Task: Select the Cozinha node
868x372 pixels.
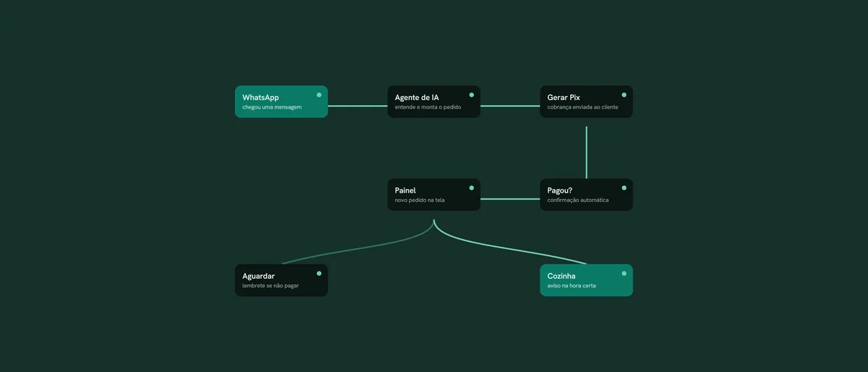Action: (587, 280)
